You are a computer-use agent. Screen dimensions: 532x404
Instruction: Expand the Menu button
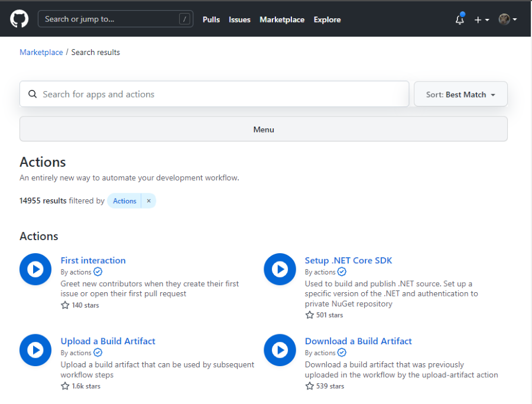point(264,129)
